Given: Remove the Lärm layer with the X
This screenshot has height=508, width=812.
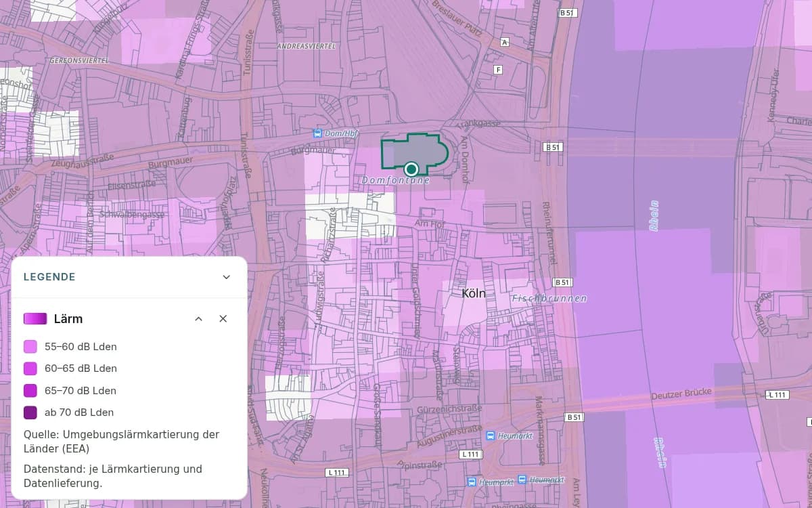Looking at the screenshot, I should (223, 319).
